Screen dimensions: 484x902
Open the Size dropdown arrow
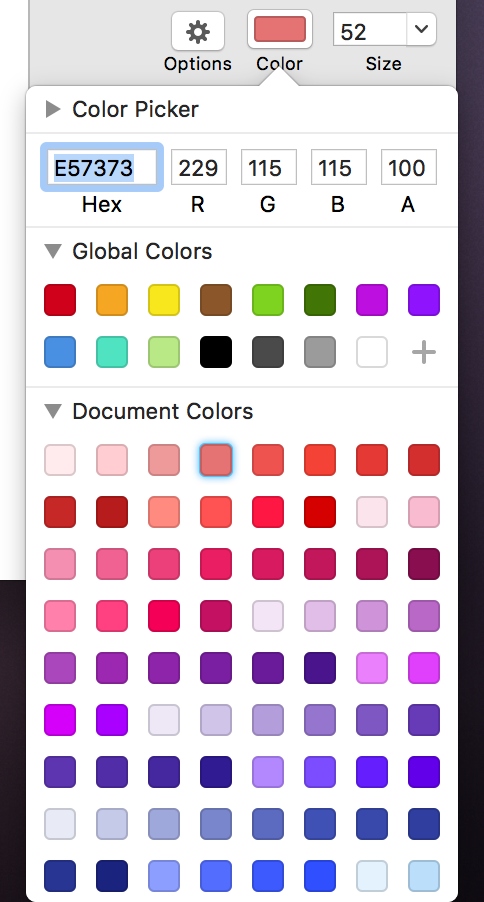point(421,29)
